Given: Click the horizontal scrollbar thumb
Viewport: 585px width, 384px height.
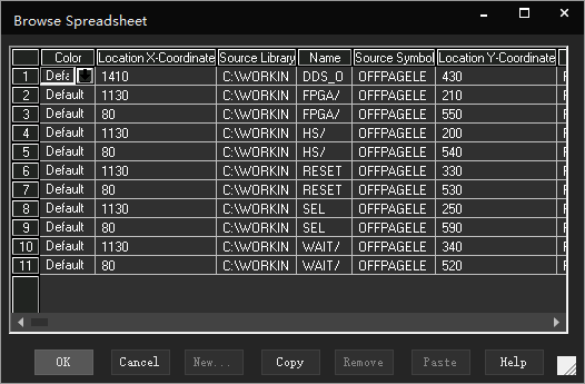Looking at the screenshot, I should (x=39, y=322).
